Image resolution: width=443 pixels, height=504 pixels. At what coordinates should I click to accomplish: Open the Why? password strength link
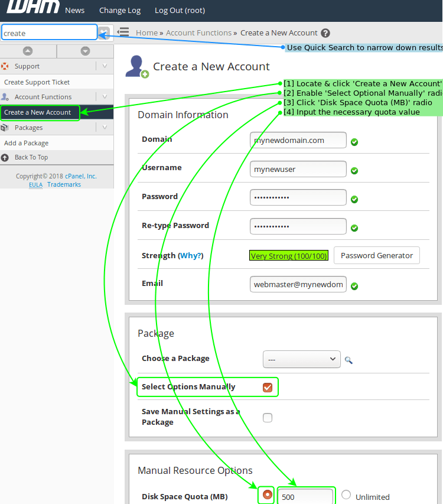click(191, 256)
